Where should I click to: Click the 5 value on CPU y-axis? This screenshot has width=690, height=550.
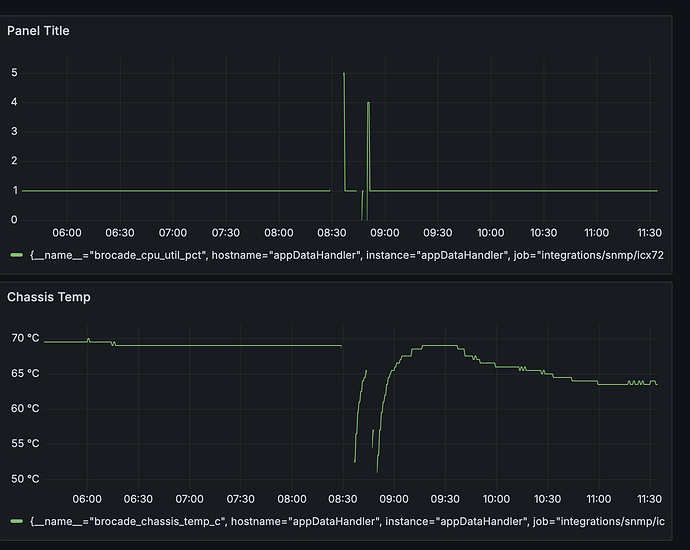(x=14, y=73)
